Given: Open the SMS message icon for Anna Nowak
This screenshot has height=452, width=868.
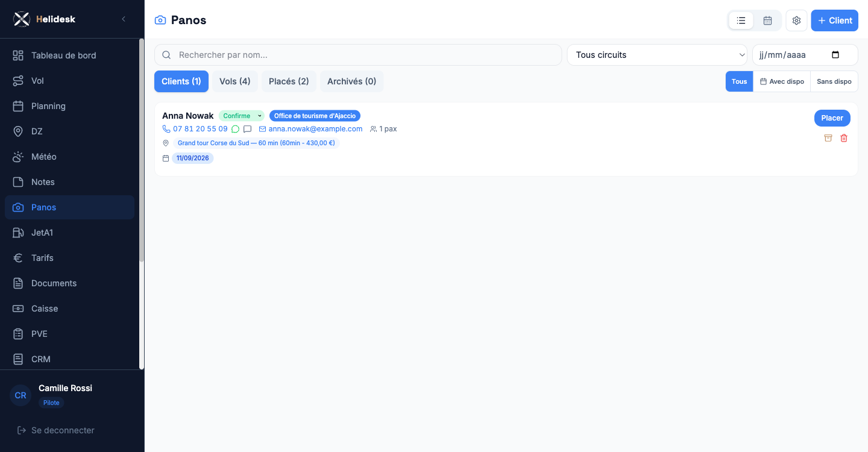Looking at the screenshot, I should [247, 129].
